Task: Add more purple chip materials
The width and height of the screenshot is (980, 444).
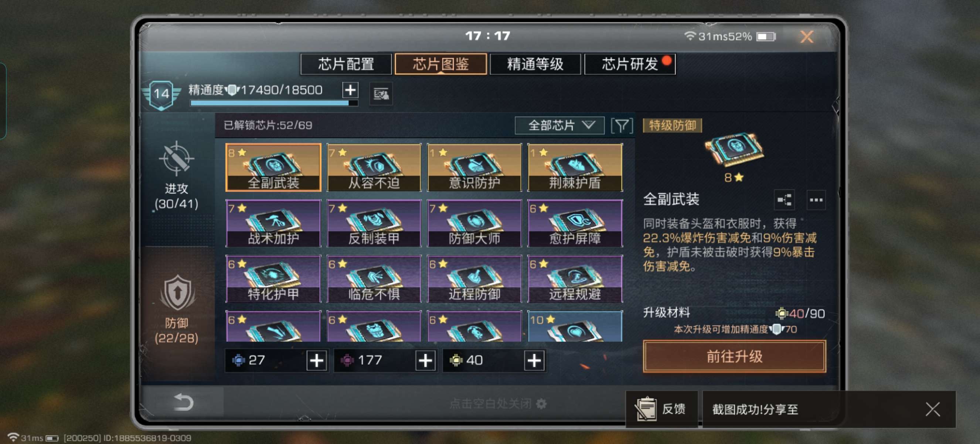Action: tap(425, 360)
